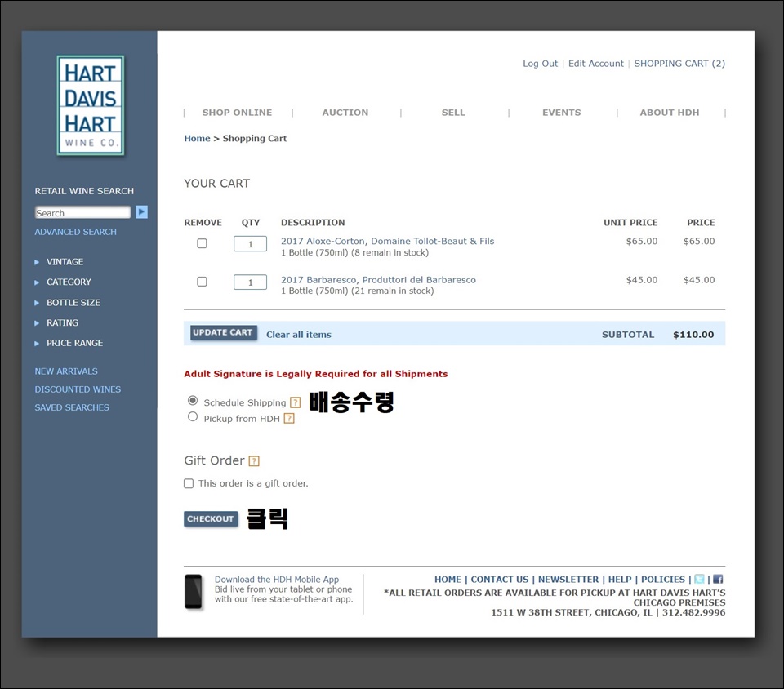The height and width of the screenshot is (689, 784).
Task: Click quantity field for Aloxe-Corton
Action: [x=250, y=244]
